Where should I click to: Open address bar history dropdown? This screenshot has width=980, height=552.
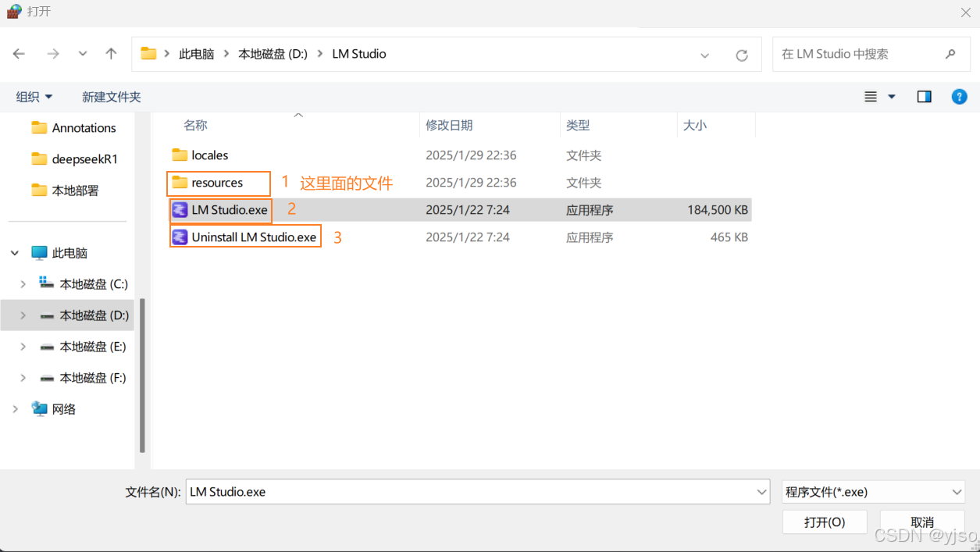click(704, 55)
